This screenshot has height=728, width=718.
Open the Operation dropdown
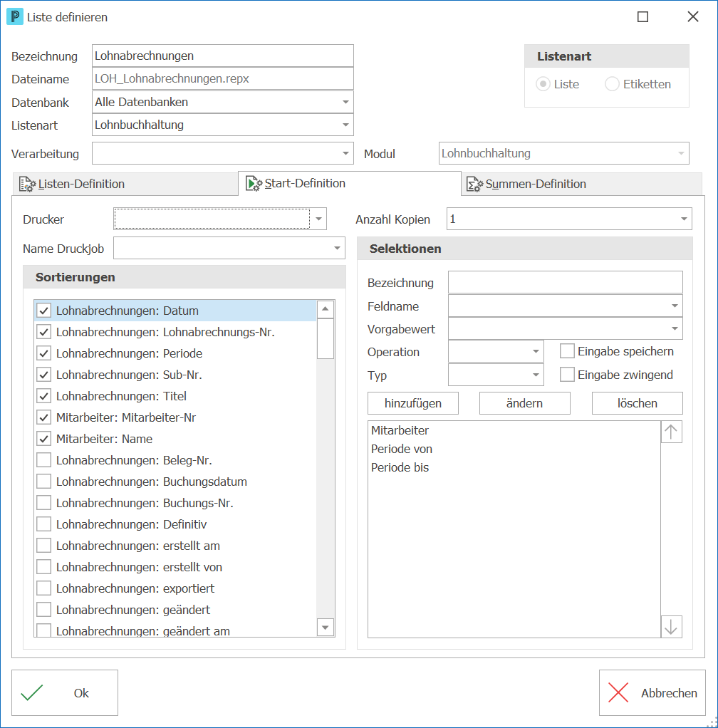coord(536,351)
